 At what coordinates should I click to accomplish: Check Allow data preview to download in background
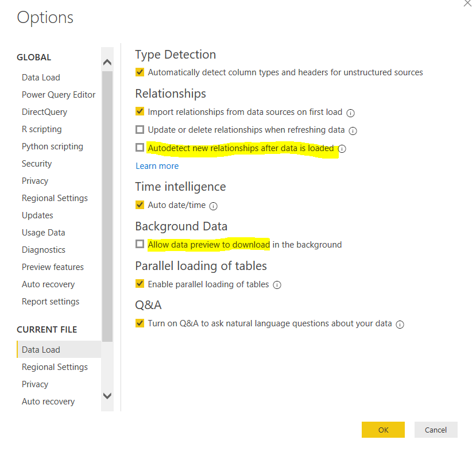(x=140, y=244)
